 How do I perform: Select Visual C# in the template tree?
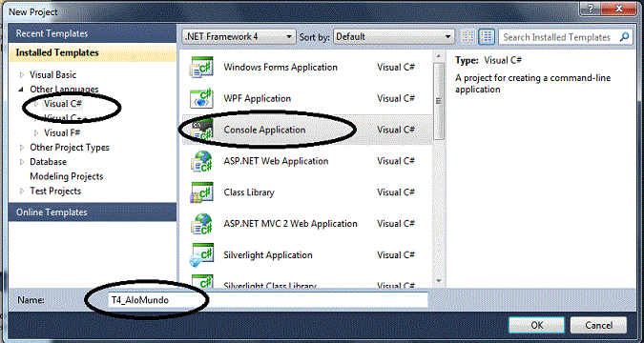[63, 104]
